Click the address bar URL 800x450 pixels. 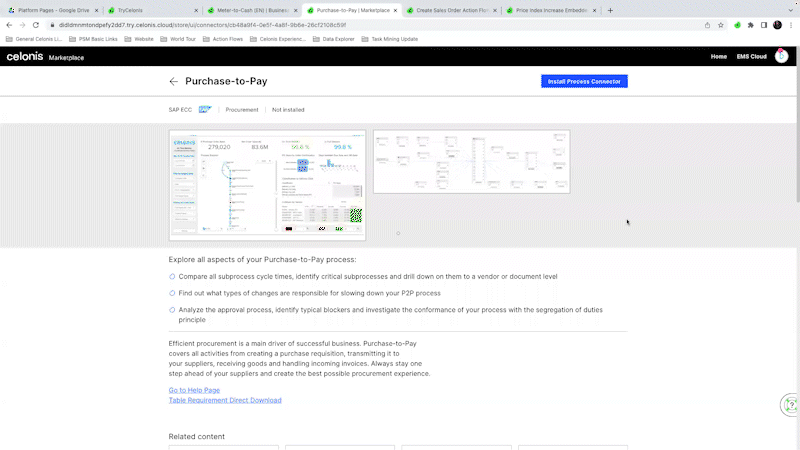tap(202, 25)
